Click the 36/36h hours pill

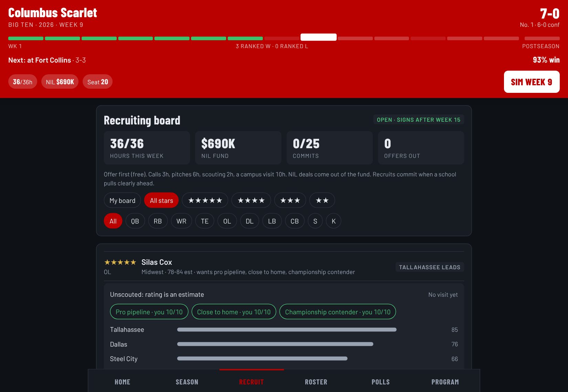pyautogui.click(x=23, y=82)
